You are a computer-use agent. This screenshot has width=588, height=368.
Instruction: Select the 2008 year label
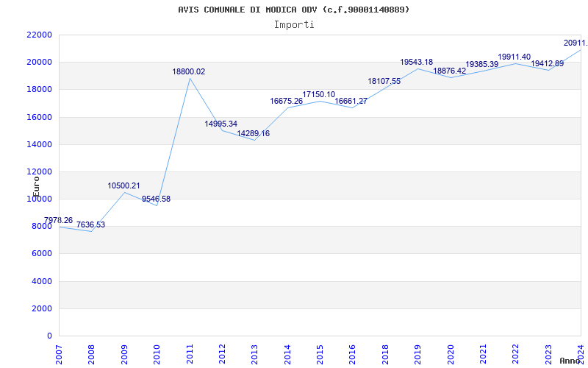pyautogui.click(x=91, y=355)
